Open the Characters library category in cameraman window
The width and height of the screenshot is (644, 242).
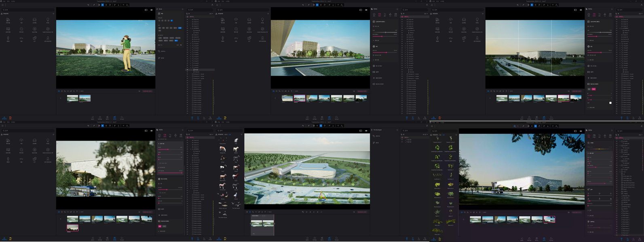(8, 38)
